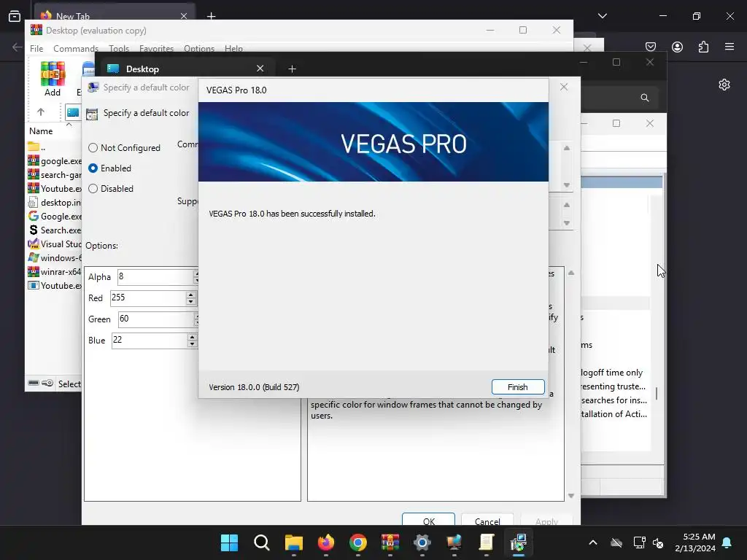Click the Alpha value field
This screenshot has width=747, height=560.
tap(156, 276)
